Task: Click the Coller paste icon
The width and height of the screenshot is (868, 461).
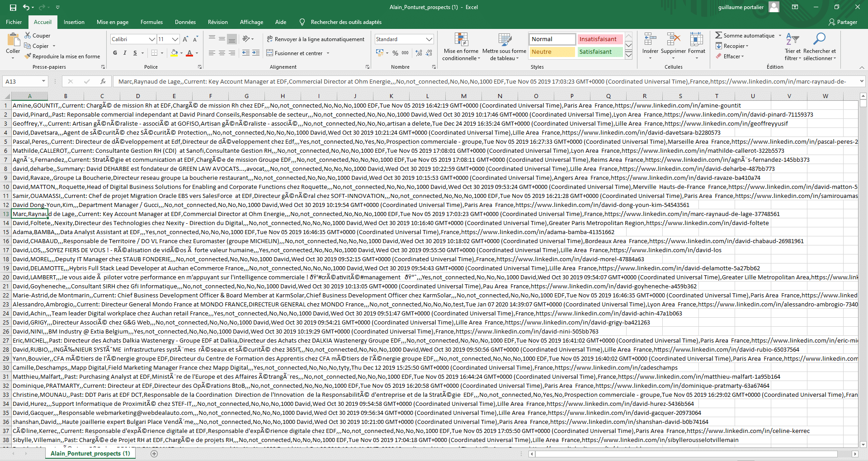Action: coord(13,40)
